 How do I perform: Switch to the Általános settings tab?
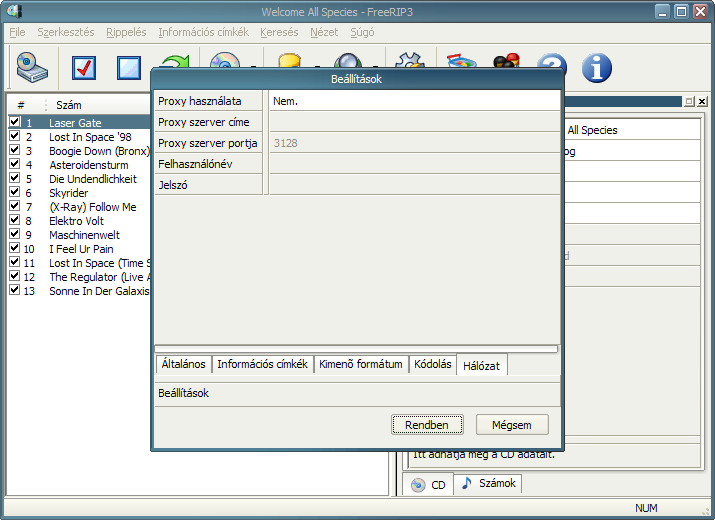(183, 364)
